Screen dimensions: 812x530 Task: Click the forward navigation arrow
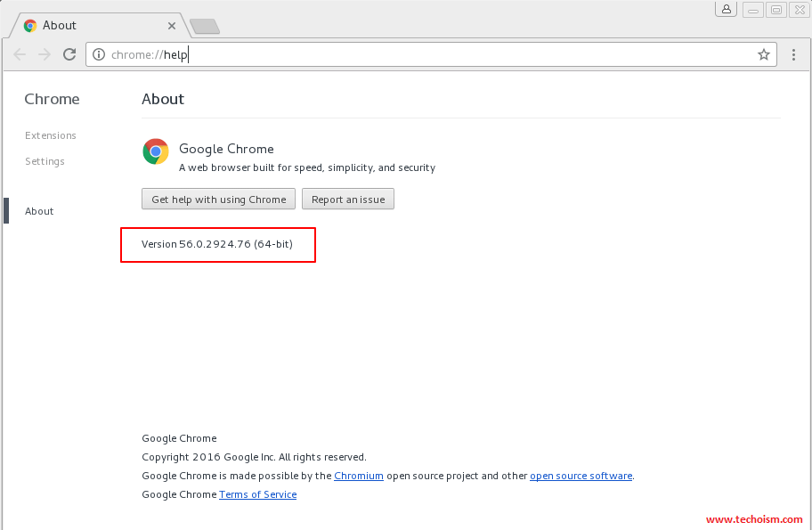(x=45, y=54)
